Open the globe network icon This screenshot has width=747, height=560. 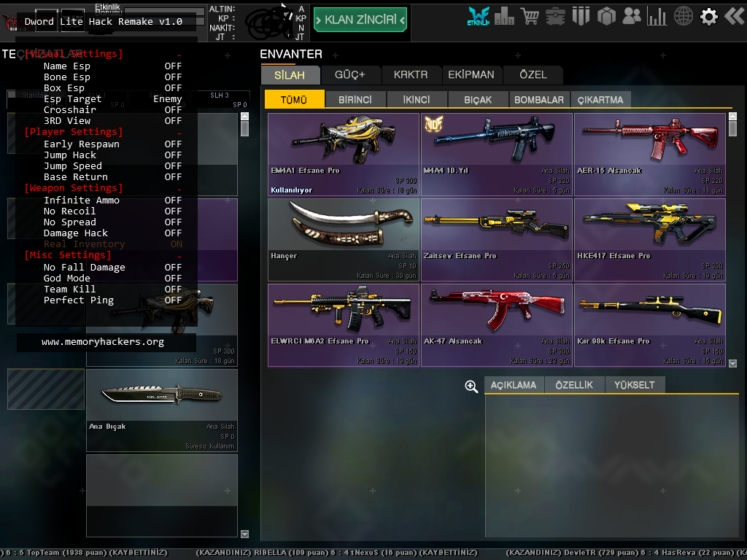pyautogui.click(x=683, y=16)
